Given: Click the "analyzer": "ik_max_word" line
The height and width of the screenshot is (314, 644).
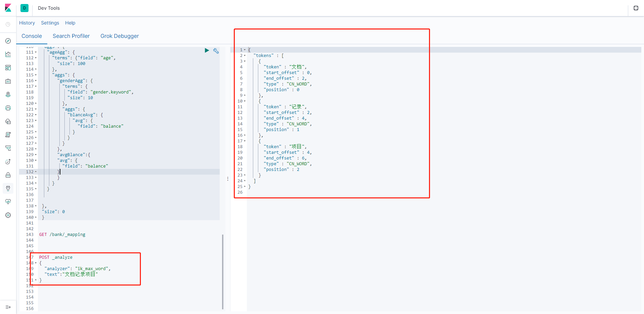Looking at the screenshot, I should pyautogui.click(x=77, y=269).
